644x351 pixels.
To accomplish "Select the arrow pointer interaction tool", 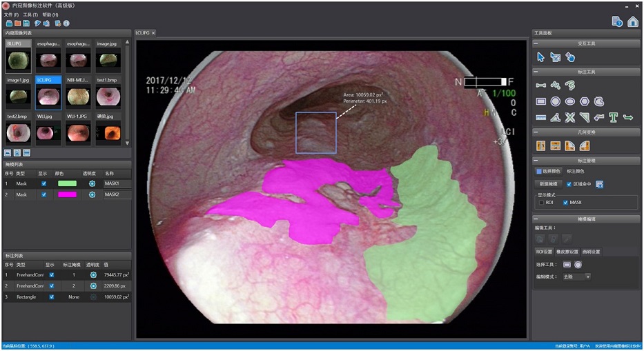I will click(x=540, y=57).
